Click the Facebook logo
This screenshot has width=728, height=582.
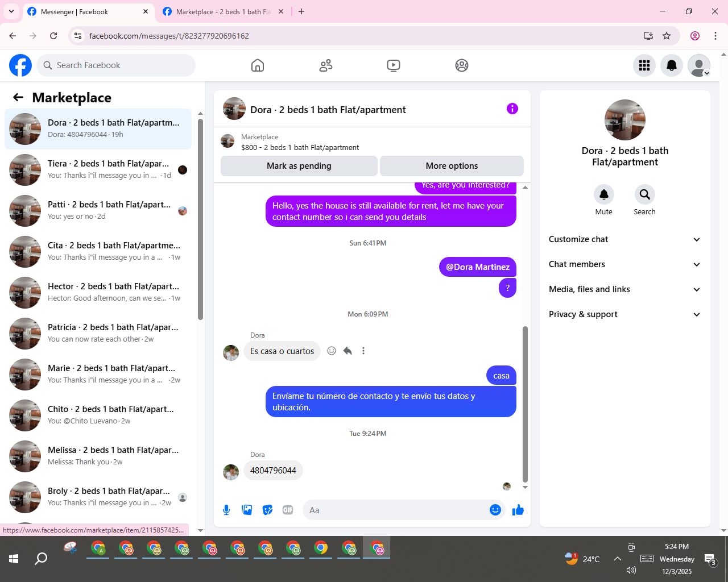(20, 65)
